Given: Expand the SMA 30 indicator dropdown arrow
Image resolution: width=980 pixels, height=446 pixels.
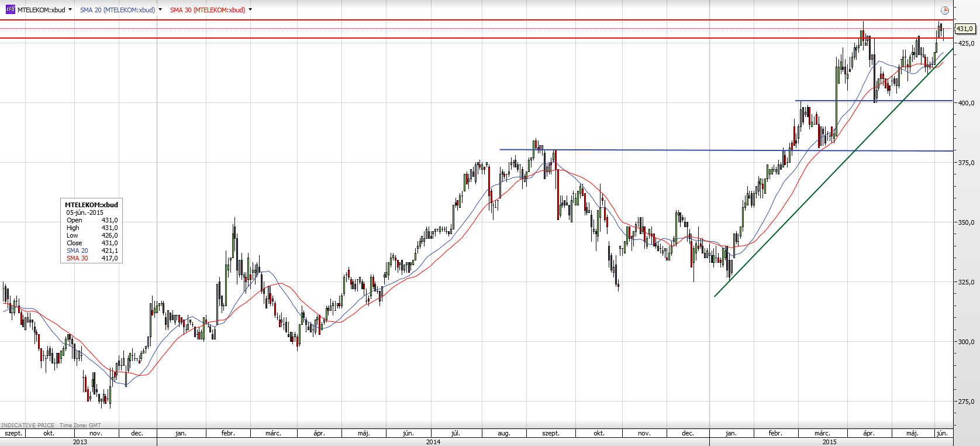Looking at the screenshot, I should click(x=250, y=10).
